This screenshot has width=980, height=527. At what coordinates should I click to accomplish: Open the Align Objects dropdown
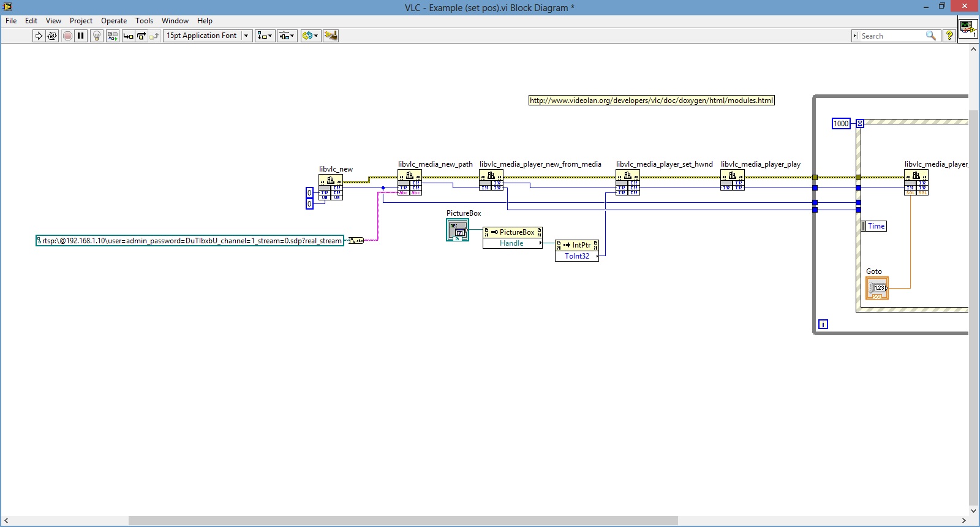pos(265,36)
